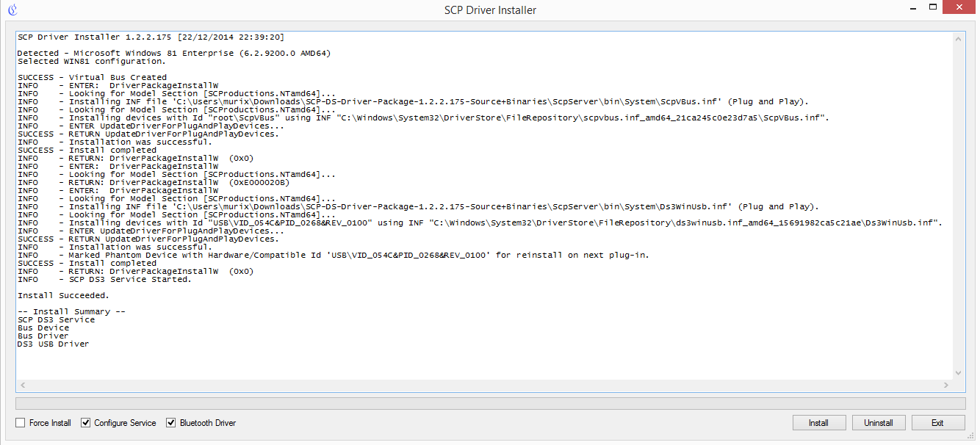
Task: Click the 'SCP Driver Installer' title bar text
Action: tap(489, 10)
